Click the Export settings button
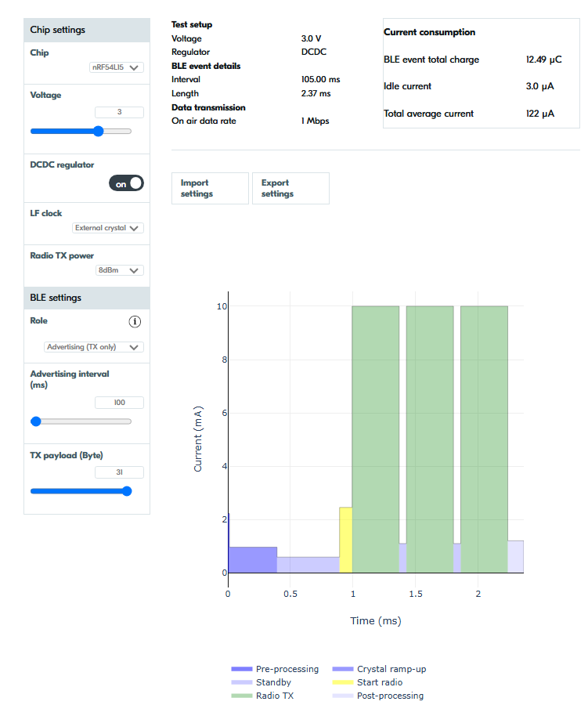This screenshot has width=588, height=705. coord(290,188)
